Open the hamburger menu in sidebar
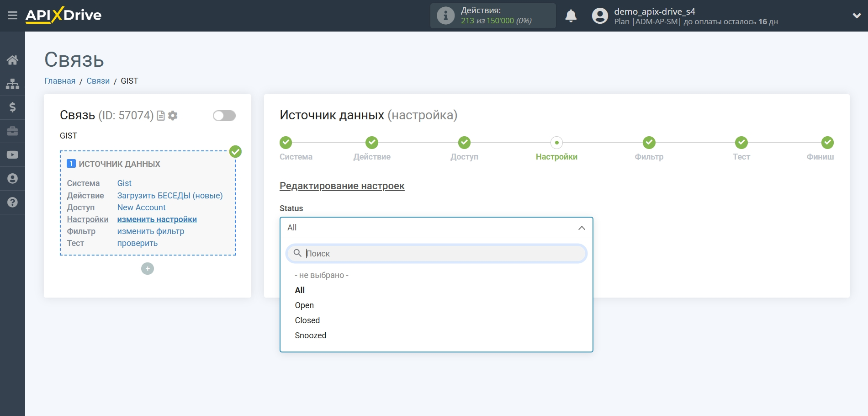The width and height of the screenshot is (868, 416). tap(12, 15)
